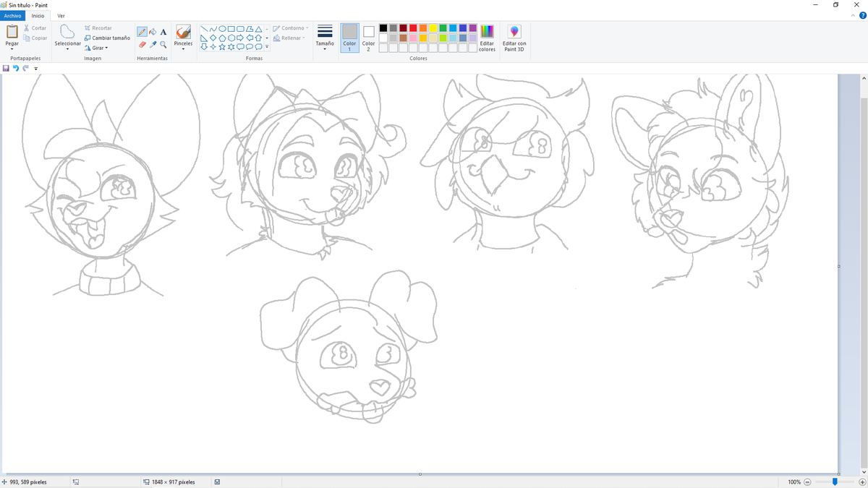
Task: Choose the diamond shape
Action: click(213, 38)
